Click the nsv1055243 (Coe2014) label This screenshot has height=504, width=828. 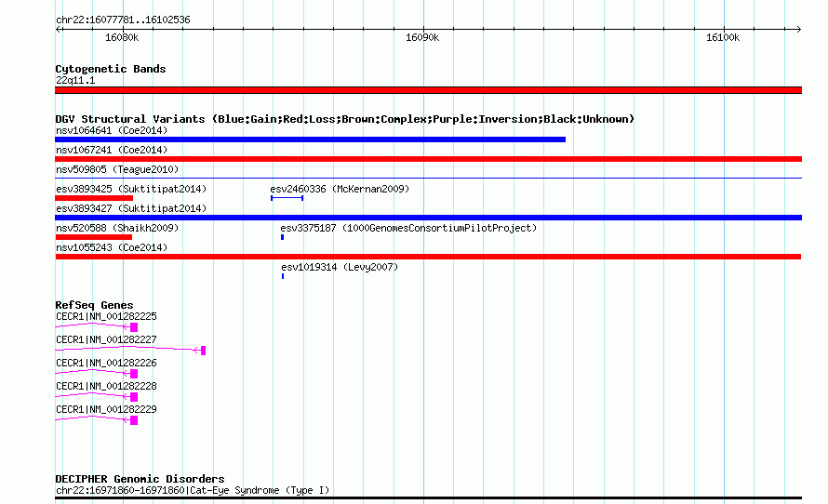pos(112,247)
